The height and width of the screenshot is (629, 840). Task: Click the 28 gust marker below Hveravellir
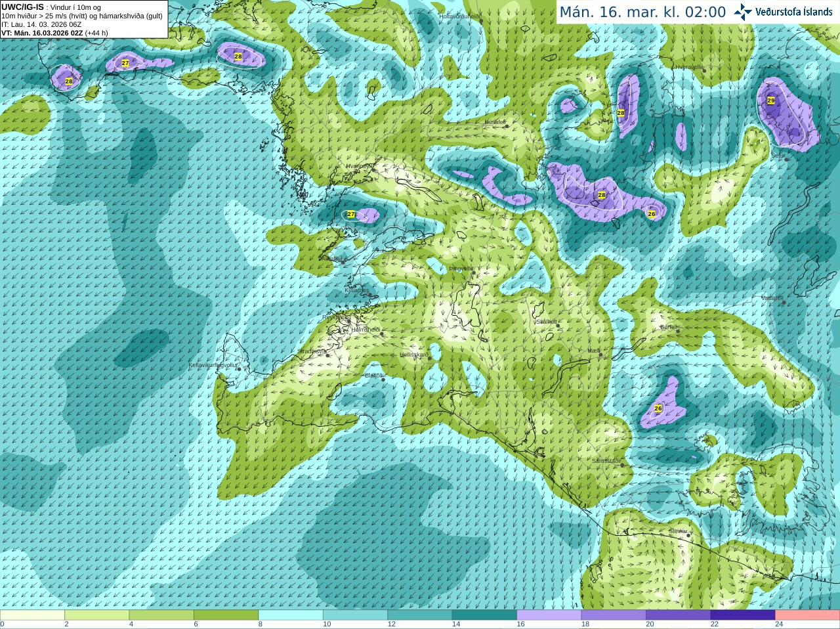tap(621, 112)
